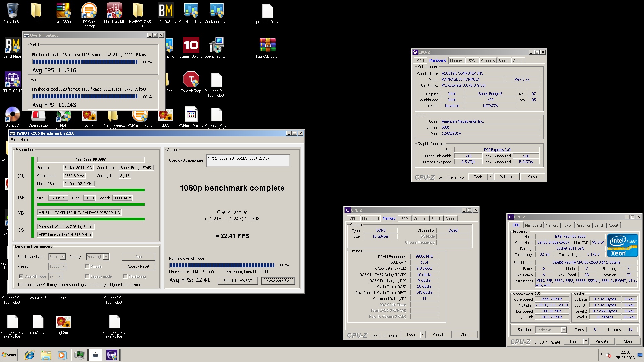Open the gb3m desktop icon
The width and height of the screenshot is (644, 362).
[63, 324]
